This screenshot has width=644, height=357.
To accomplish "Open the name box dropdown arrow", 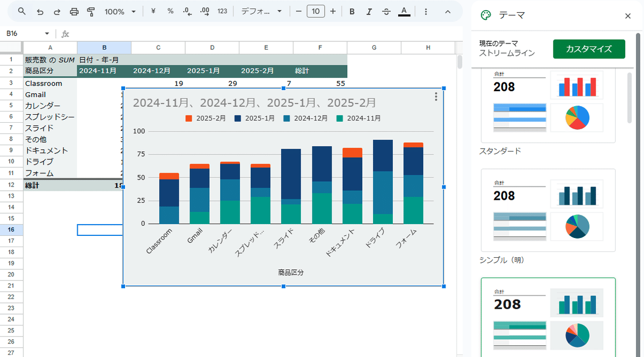I will [x=47, y=34].
